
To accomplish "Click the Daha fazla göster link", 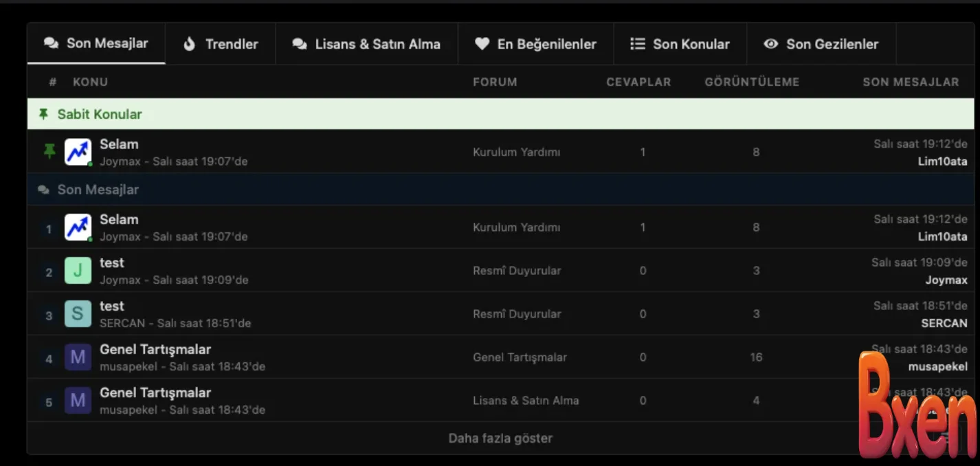I will pyautogui.click(x=500, y=438).
